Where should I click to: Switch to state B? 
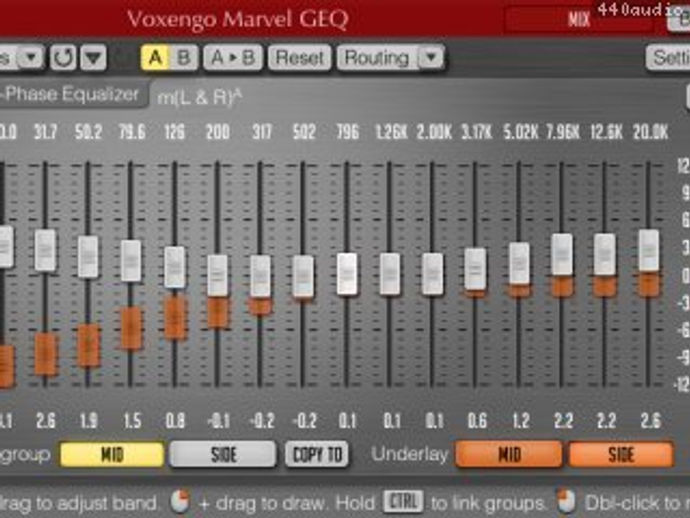(183, 58)
